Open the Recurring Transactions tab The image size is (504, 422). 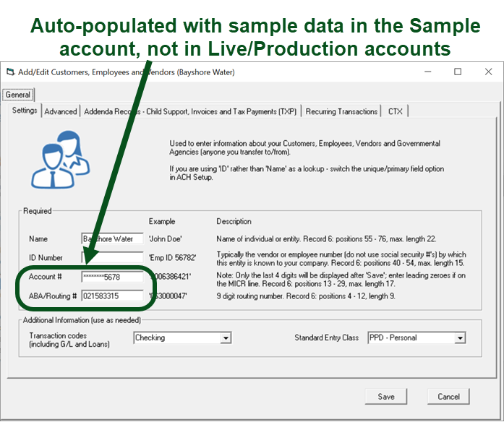point(341,111)
